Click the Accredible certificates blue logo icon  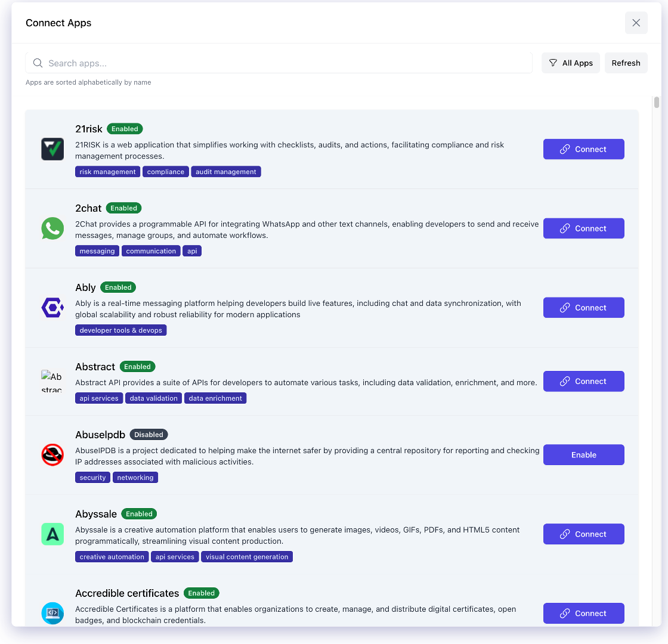(x=52, y=613)
